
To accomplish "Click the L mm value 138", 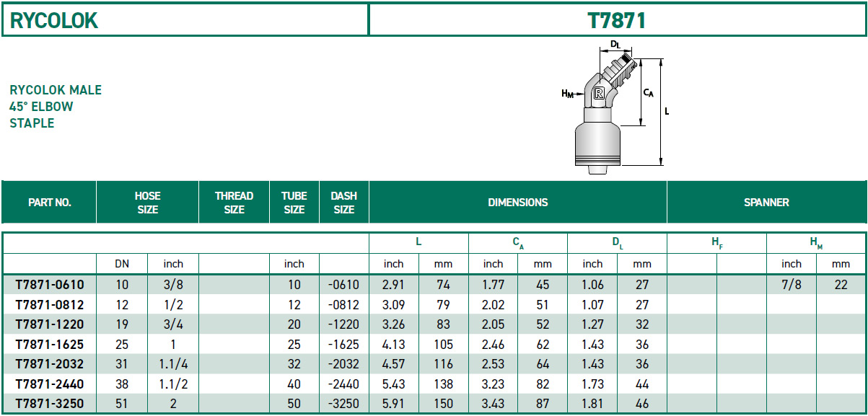I will (x=443, y=384).
